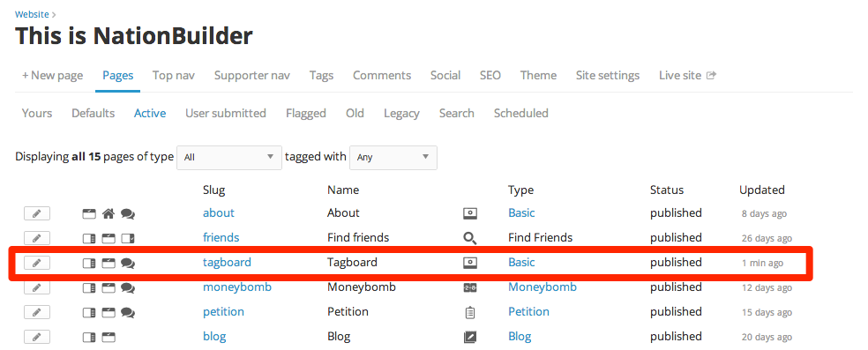The width and height of the screenshot is (868, 350).
Task: Show Old pages filter
Action: (x=355, y=114)
